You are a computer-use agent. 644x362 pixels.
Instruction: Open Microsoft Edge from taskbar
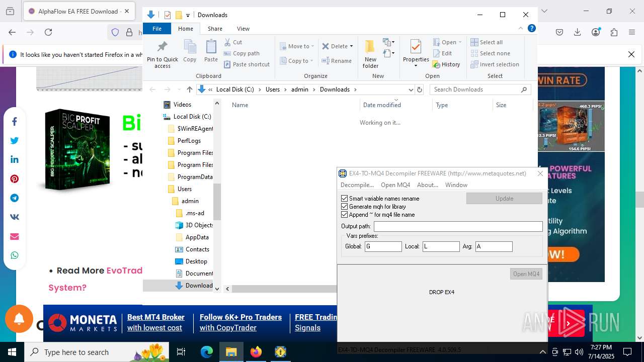(x=207, y=352)
